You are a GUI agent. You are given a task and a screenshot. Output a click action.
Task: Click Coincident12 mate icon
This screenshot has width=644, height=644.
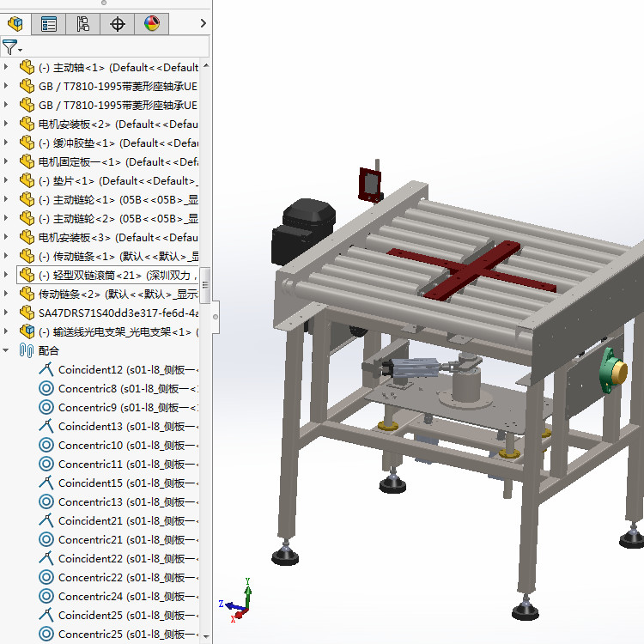click(x=46, y=369)
